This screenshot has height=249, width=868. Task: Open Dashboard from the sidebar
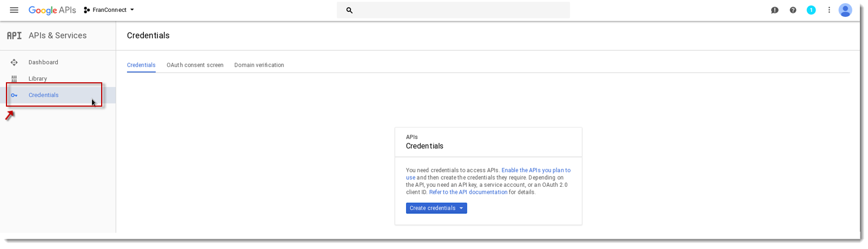pyautogui.click(x=43, y=62)
